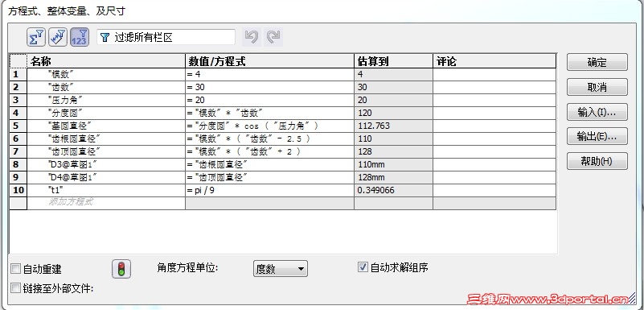This screenshot has height=310, width=644.
Task: Click the 名称 column header
Action: coord(106,61)
